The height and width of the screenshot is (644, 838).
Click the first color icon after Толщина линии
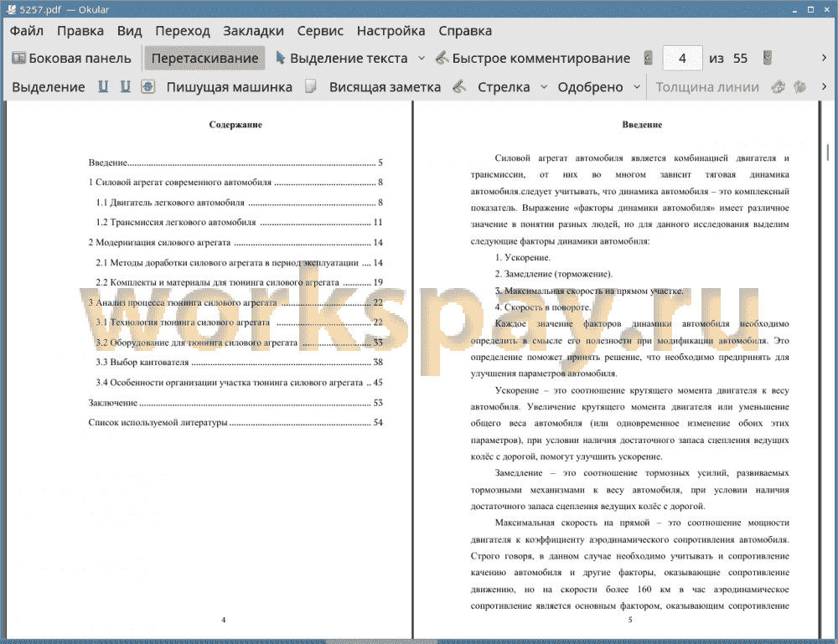pos(779,86)
